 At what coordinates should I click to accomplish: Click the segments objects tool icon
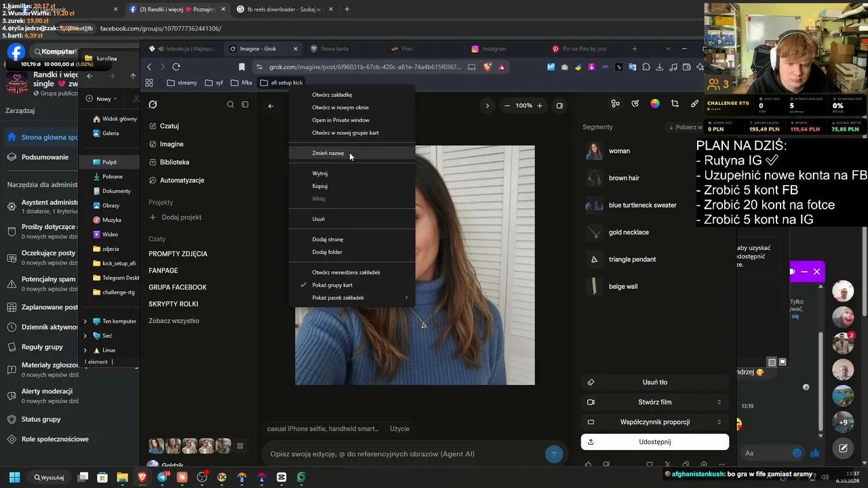pos(615,104)
